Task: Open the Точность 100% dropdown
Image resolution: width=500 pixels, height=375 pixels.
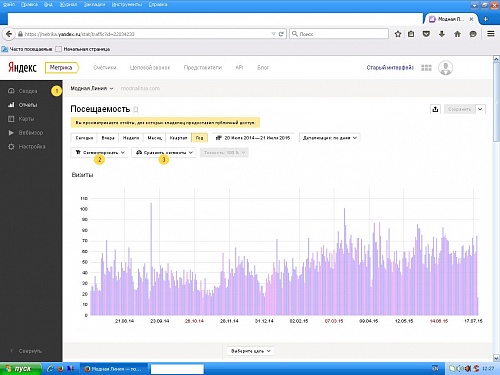Action: (x=224, y=152)
